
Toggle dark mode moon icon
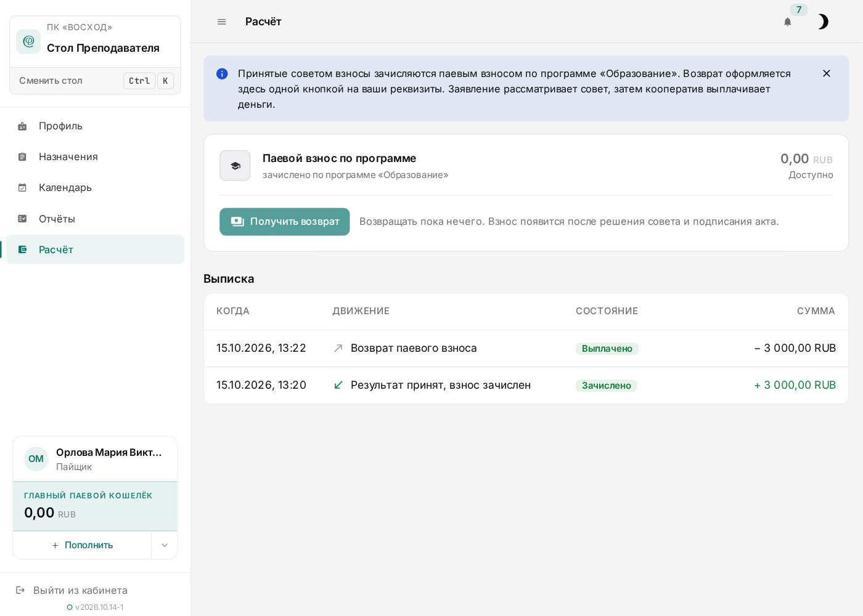coord(822,22)
